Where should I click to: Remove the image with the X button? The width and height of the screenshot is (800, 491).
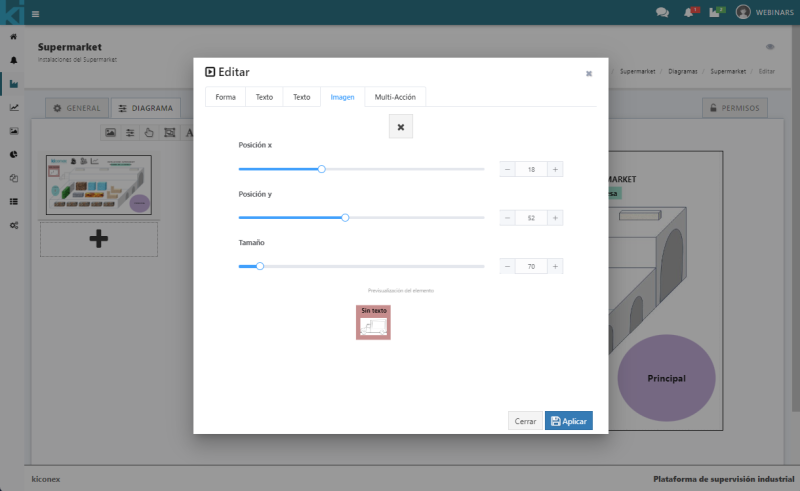[x=401, y=127]
